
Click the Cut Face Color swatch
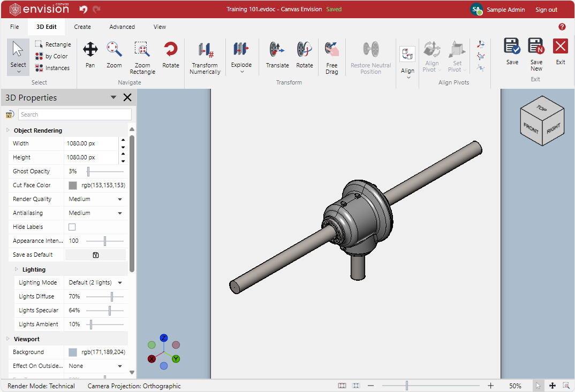(x=73, y=185)
